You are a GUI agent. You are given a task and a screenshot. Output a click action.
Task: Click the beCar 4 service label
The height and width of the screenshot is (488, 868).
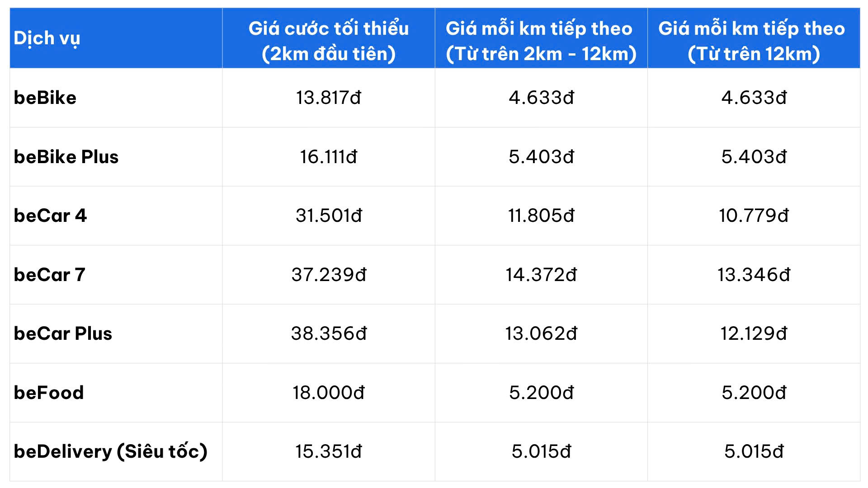tap(50, 216)
